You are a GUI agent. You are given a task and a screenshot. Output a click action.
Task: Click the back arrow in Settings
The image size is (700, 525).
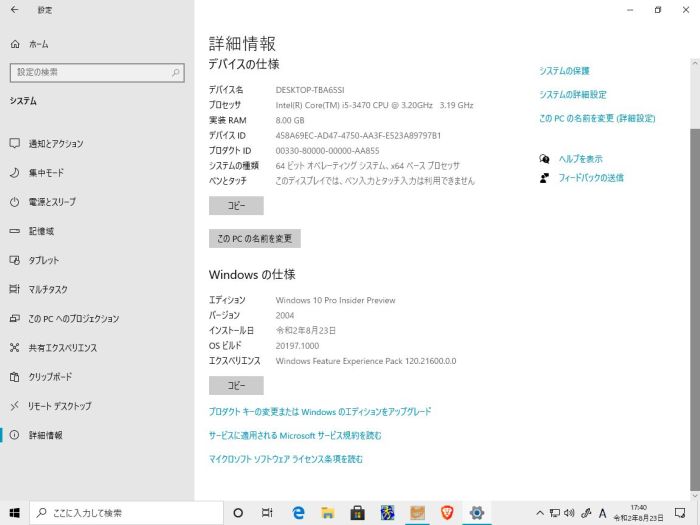coord(15,10)
